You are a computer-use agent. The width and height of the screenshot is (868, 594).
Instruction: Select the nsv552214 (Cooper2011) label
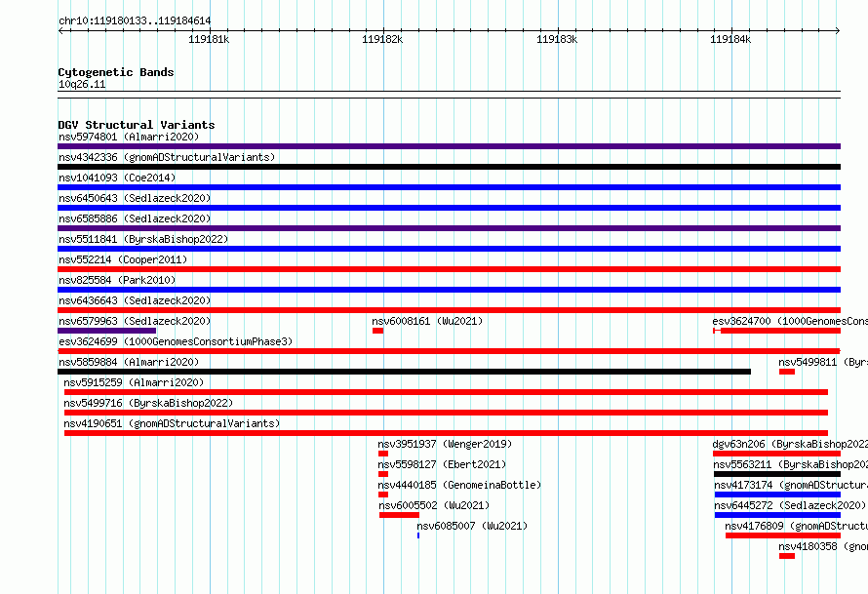123,259
